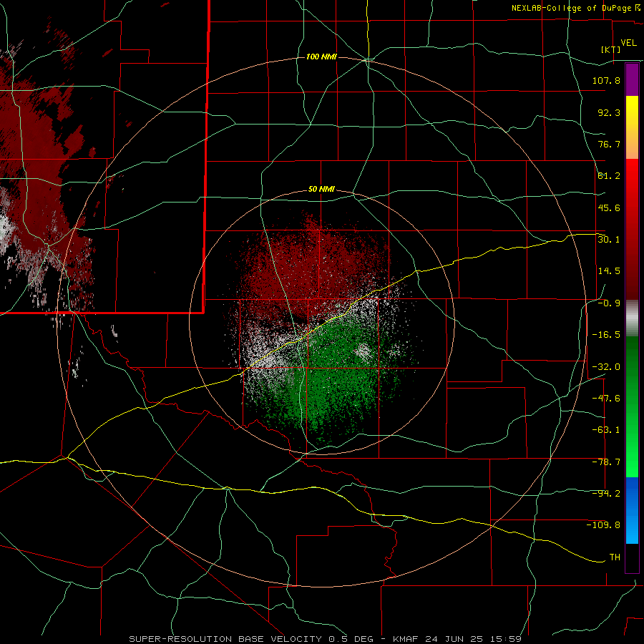Click the purple segment of the color bar
644x644 pixels.
pos(632,79)
